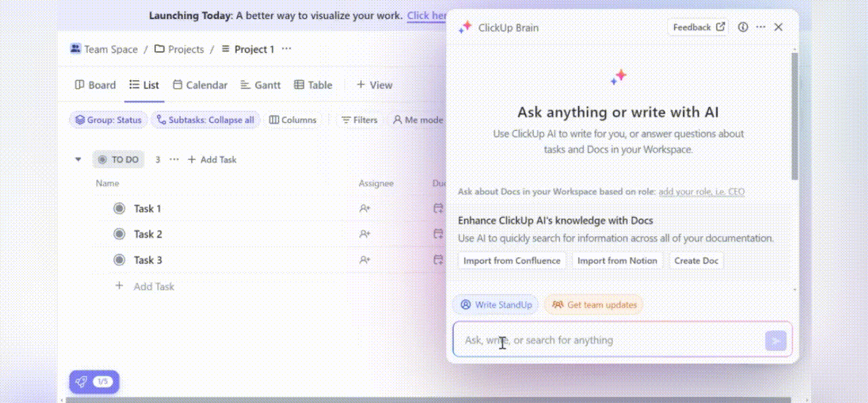
Task: Open the Filters option
Action: [x=359, y=120]
